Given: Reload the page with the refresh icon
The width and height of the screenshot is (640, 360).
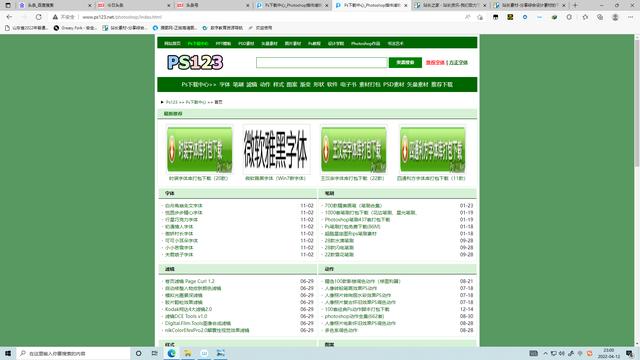Looking at the screenshot, I should click(38, 17).
